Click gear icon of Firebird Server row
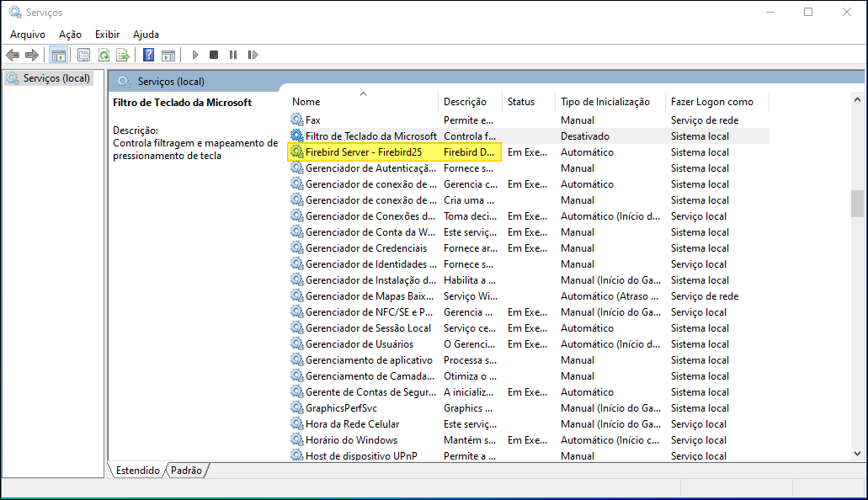Viewport: 868px width, 500px height. tap(296, 152)
